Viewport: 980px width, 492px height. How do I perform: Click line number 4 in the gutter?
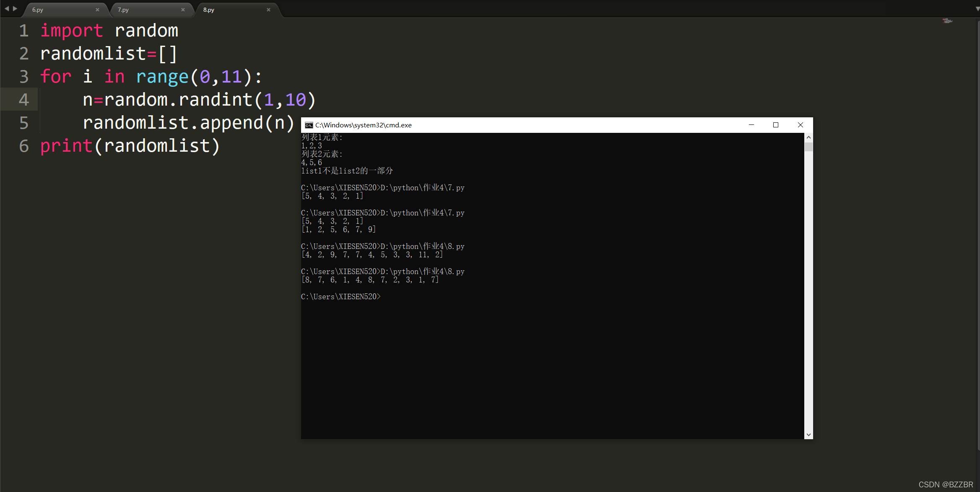[x=24, y=99]
